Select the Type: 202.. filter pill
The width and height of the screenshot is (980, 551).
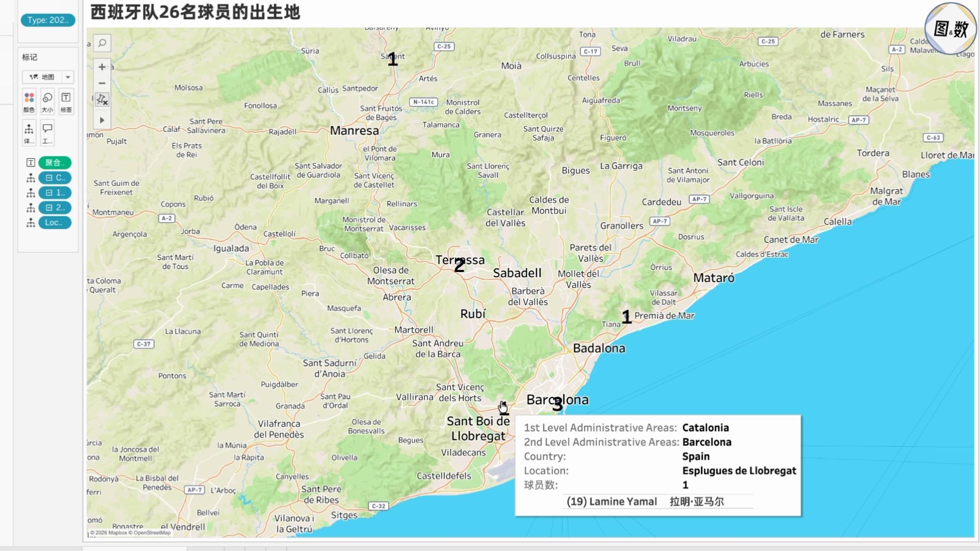pos(48,20)
